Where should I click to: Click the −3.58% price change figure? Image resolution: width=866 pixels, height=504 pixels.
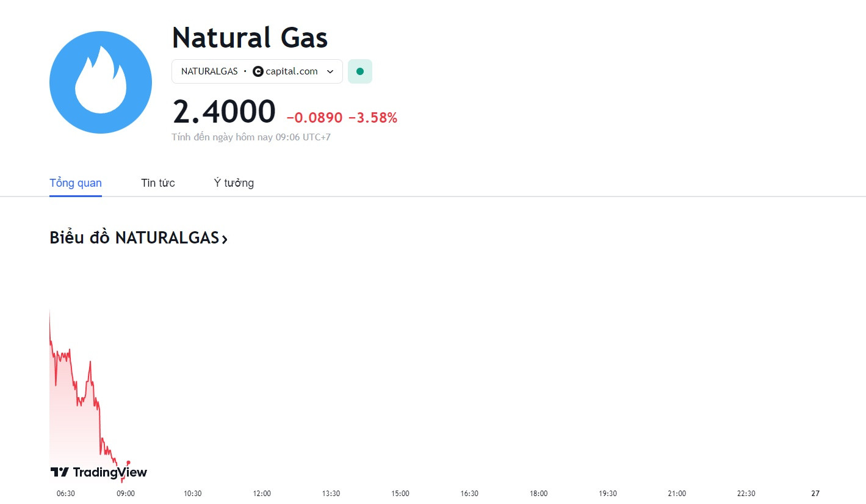[x=372, y=118]
